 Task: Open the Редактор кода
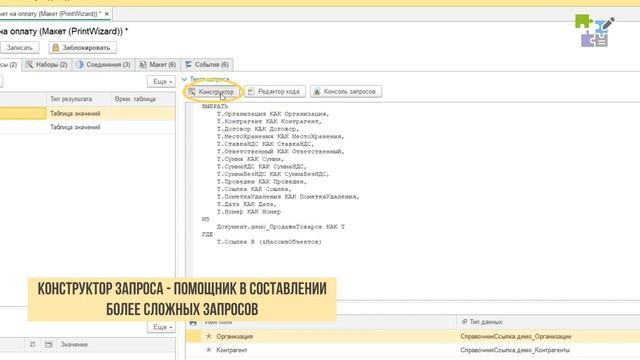pyautogui.click(x=275, y=91)
